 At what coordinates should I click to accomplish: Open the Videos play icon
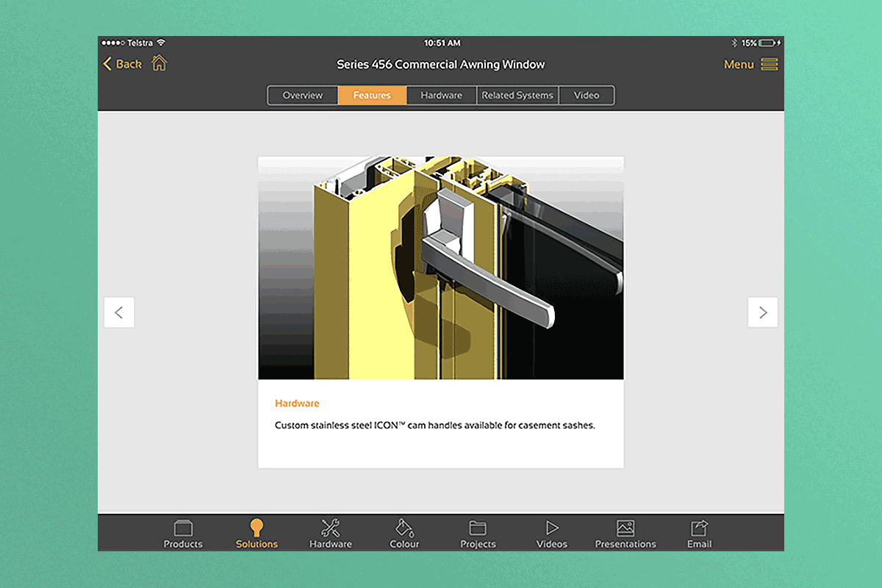(552, 528)
